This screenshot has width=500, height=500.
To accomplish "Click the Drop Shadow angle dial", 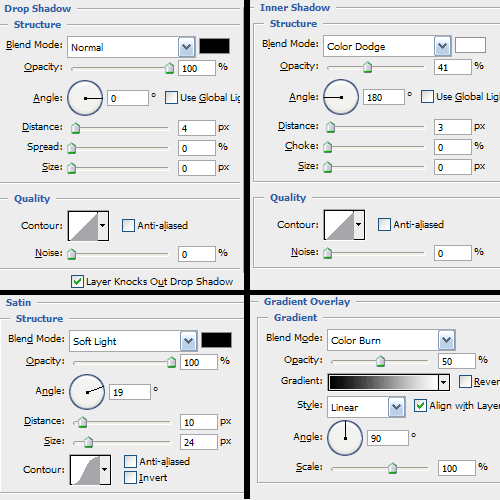I will (85, 98).
